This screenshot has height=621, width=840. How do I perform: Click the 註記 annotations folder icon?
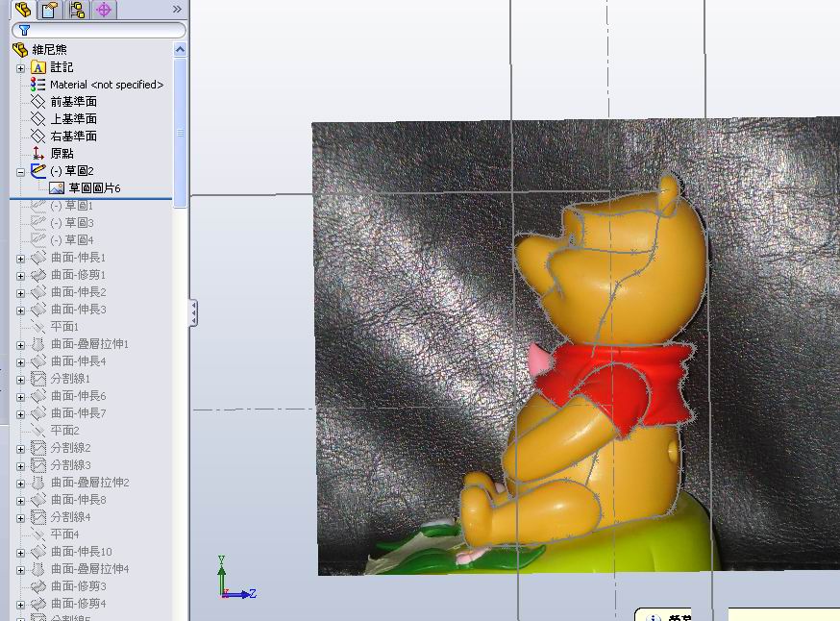pos(38,68)
